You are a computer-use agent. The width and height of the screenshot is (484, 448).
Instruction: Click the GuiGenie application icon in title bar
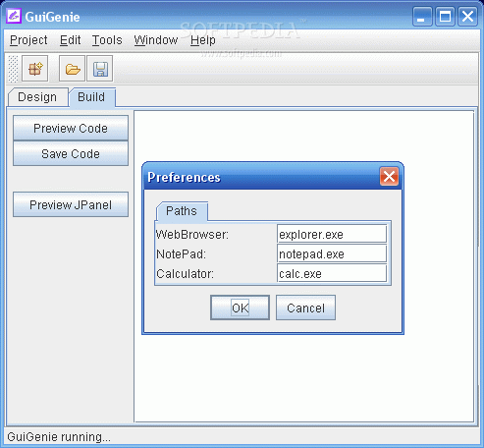point(14,16)
